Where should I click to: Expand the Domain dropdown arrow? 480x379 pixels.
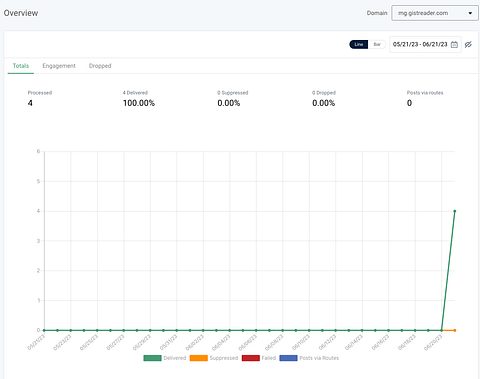[x=470, y=13]
